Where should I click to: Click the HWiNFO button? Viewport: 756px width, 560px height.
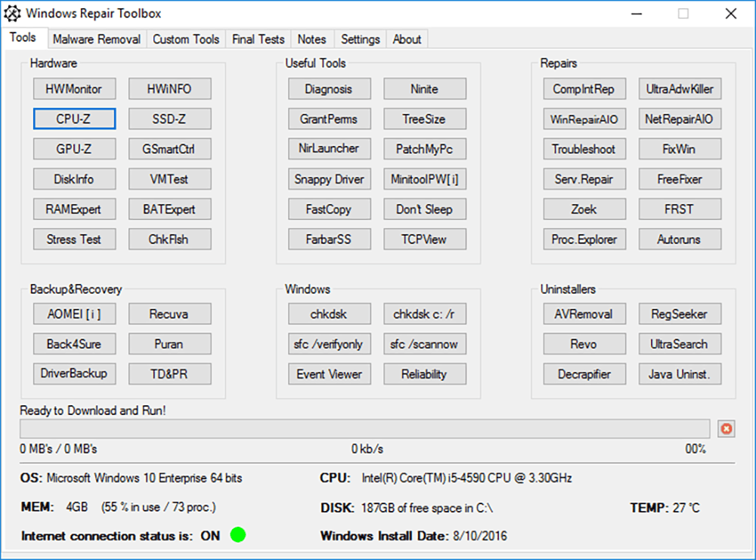point(169,88)
